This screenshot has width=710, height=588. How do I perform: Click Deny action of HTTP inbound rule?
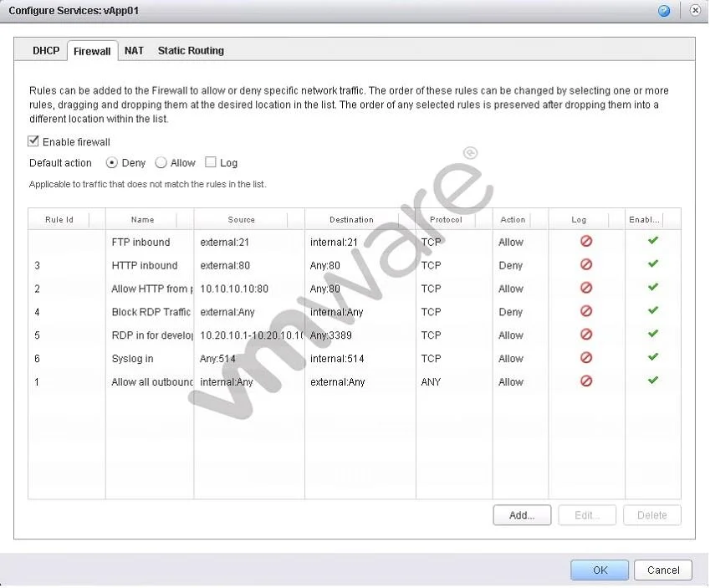pos(510,265)
